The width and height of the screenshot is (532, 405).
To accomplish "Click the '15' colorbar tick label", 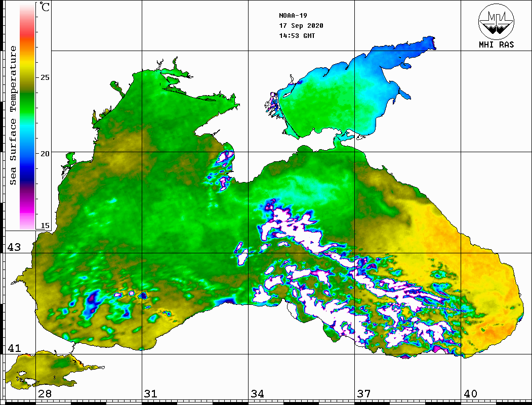I will click(45, 226).
